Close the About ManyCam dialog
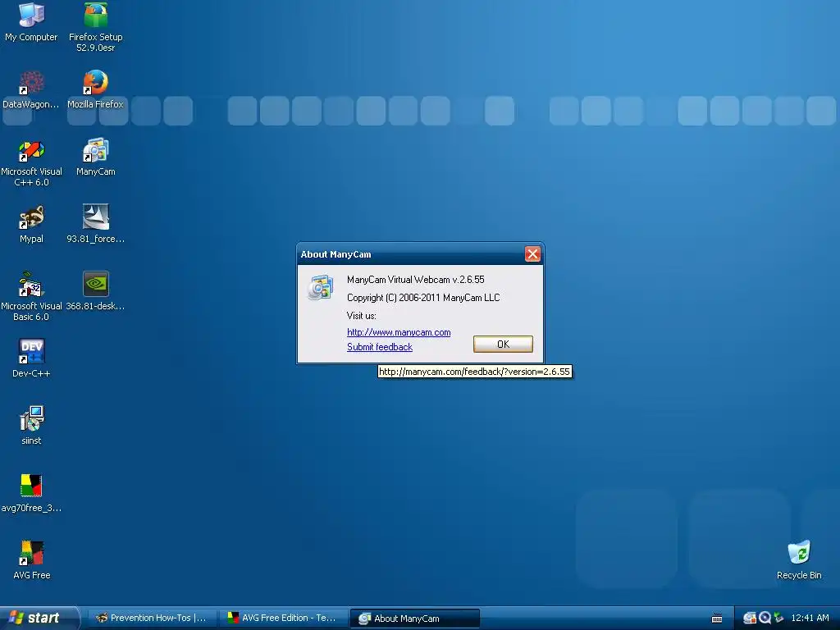 532,254
